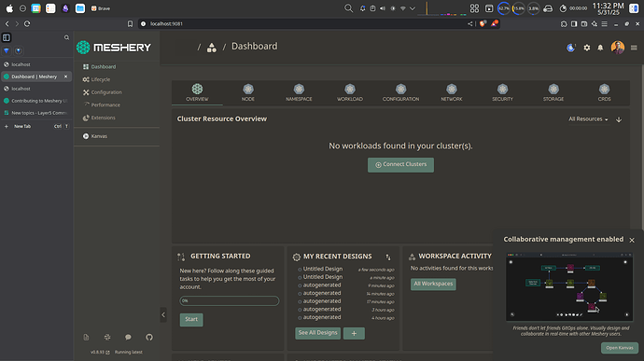The image size is (644, 361).
Task: Open the settings gear in Meshery header
Action: [x=587, y=48]
